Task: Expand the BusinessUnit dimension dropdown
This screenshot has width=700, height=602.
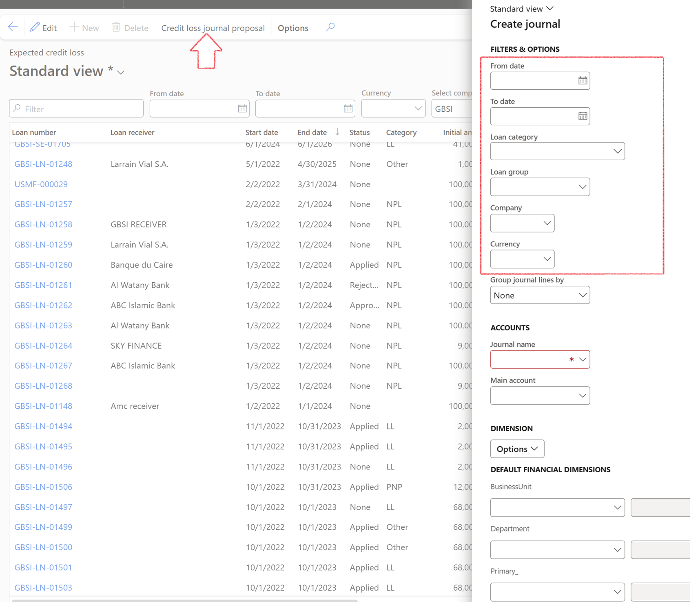Action: coord(617,507)
